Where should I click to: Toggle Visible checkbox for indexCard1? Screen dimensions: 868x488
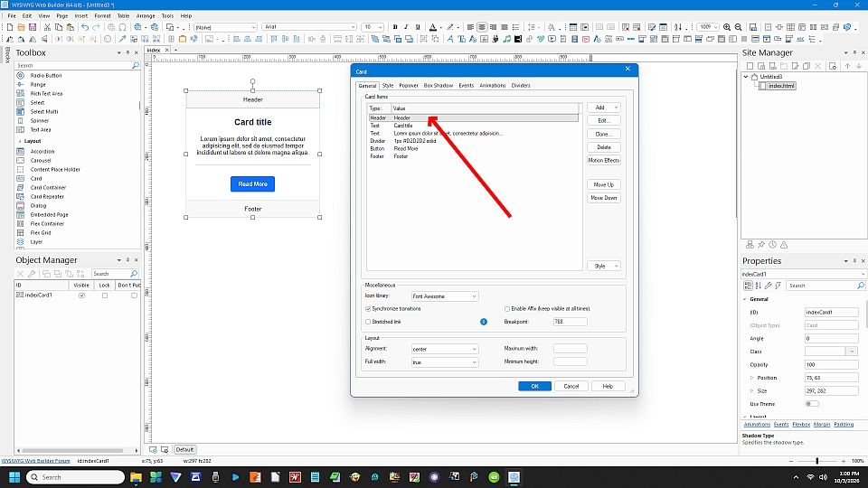click(82, 296)
